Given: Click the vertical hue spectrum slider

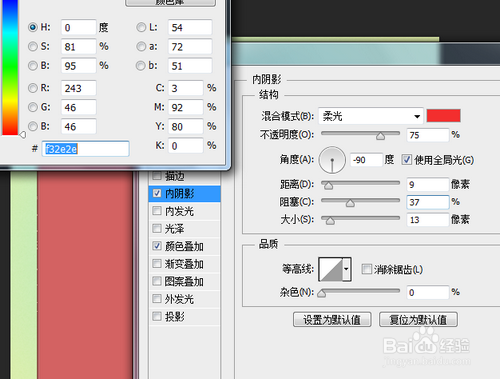Looking at the screenshot, I should click(10, 67).
